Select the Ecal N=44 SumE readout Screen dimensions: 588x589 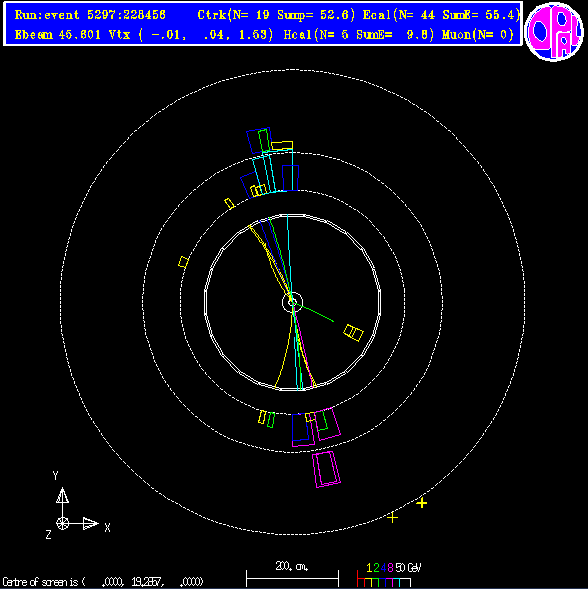pos(441,15)
